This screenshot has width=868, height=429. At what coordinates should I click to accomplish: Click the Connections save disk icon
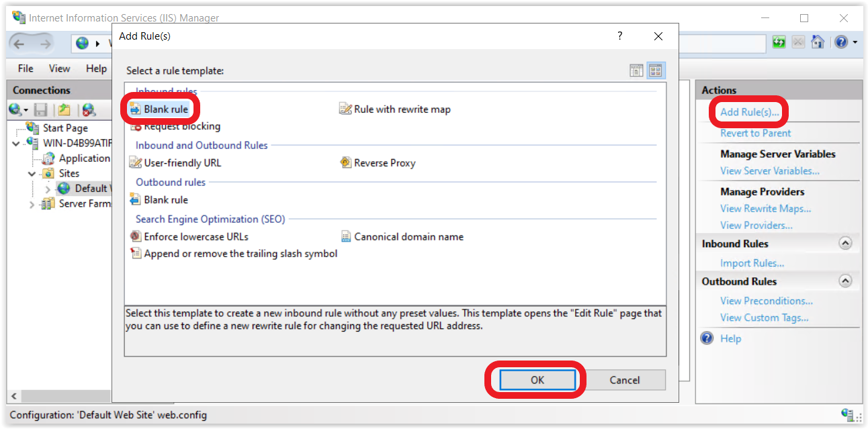pyautogui.click(x=41, y=109)
